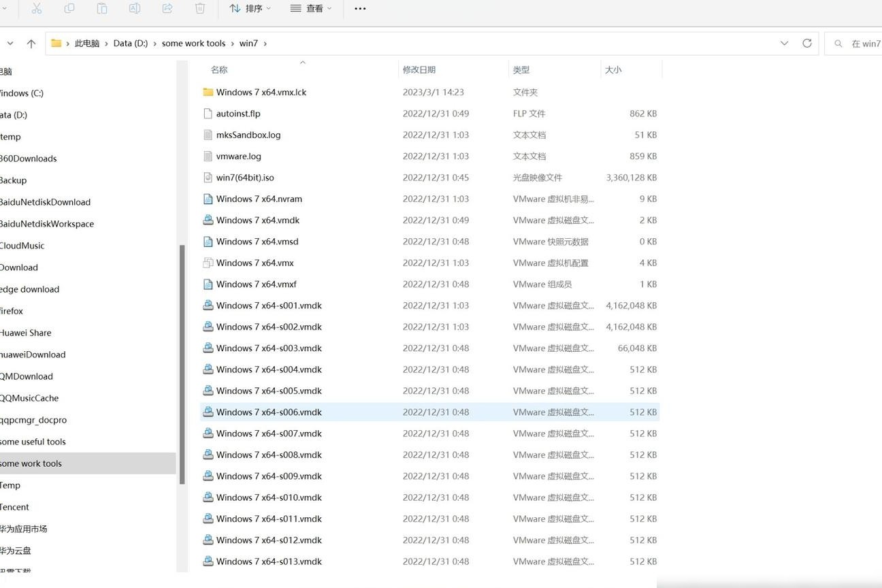Click the Paste clipboard icon in toolbar
Viewport: 882px width, 588px height.
[102, 8]
